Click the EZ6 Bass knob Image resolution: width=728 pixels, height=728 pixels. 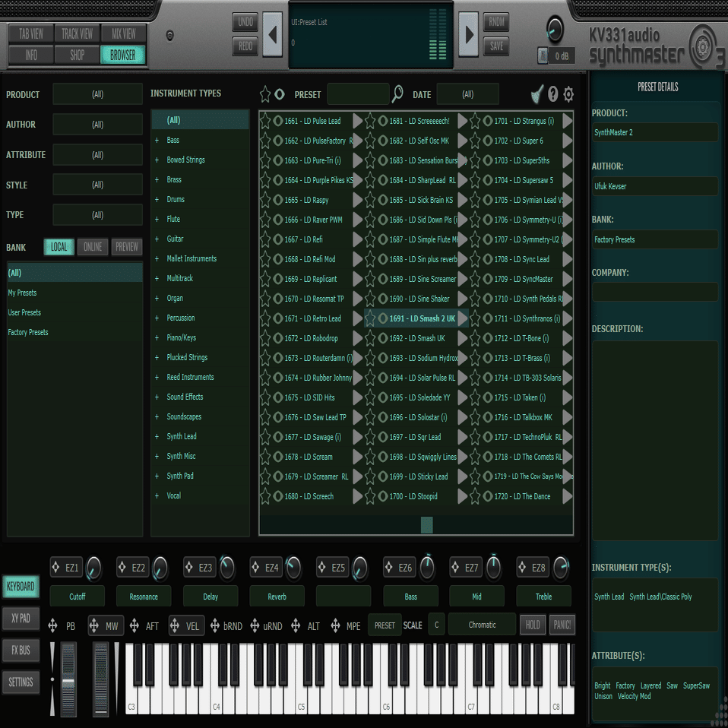(x=427, y=567)
